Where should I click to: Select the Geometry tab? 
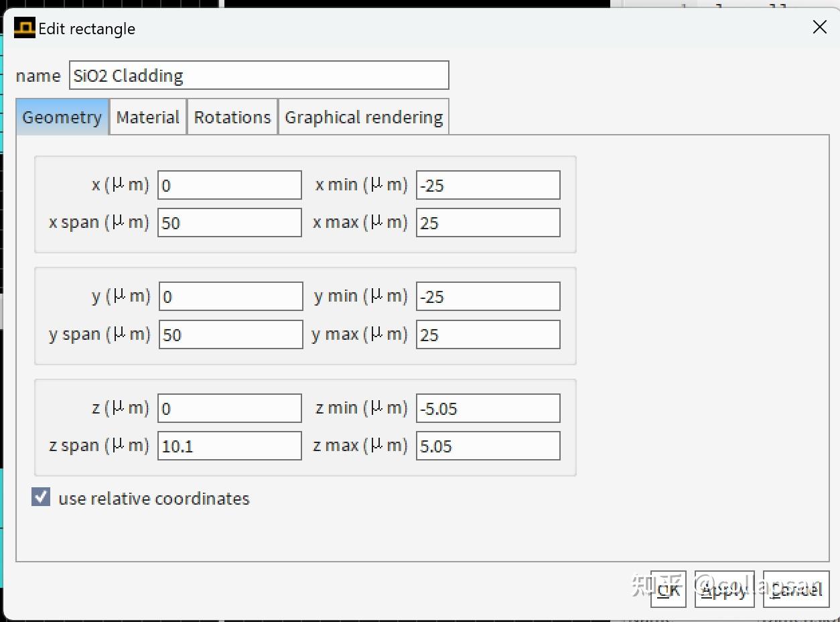point(61,116)
